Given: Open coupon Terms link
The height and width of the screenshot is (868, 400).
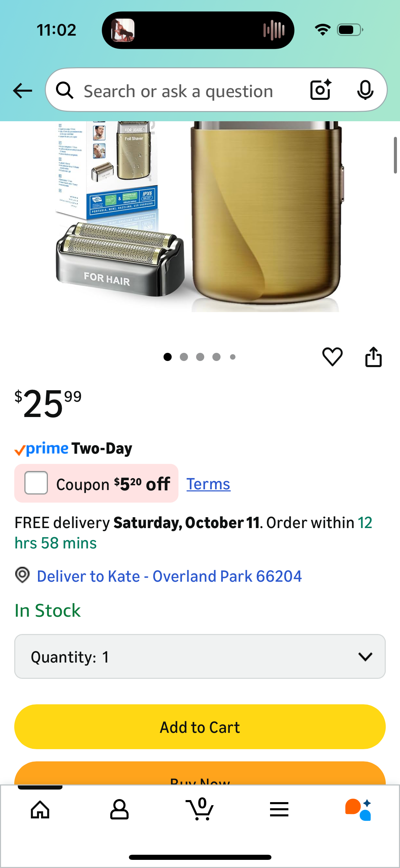Looking at the screenshot, I should 208,484.
